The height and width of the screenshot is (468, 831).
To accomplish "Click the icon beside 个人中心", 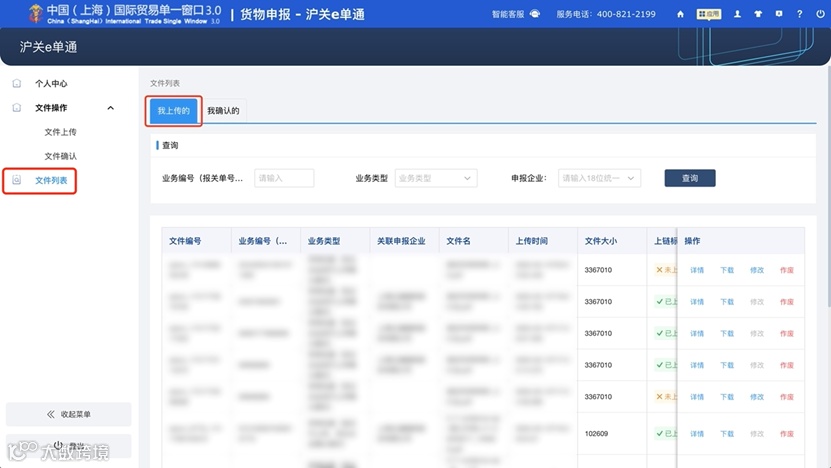I will (17, 83).
